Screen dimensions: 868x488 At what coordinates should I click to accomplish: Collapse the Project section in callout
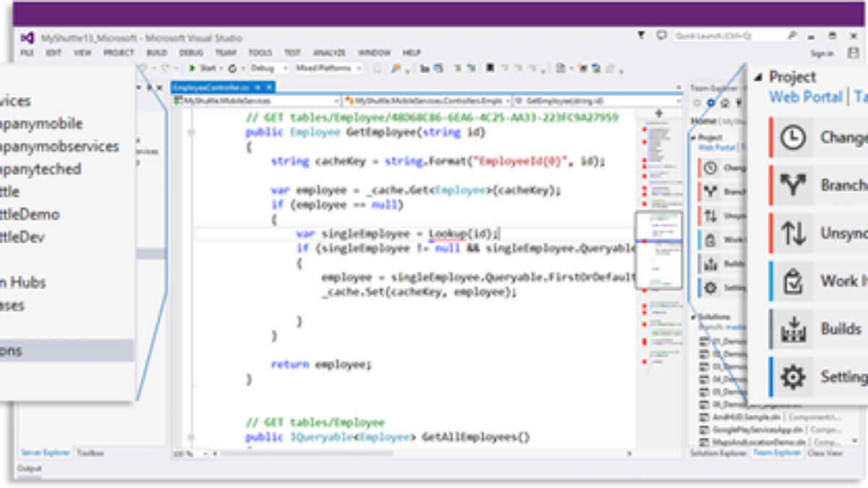757,77
